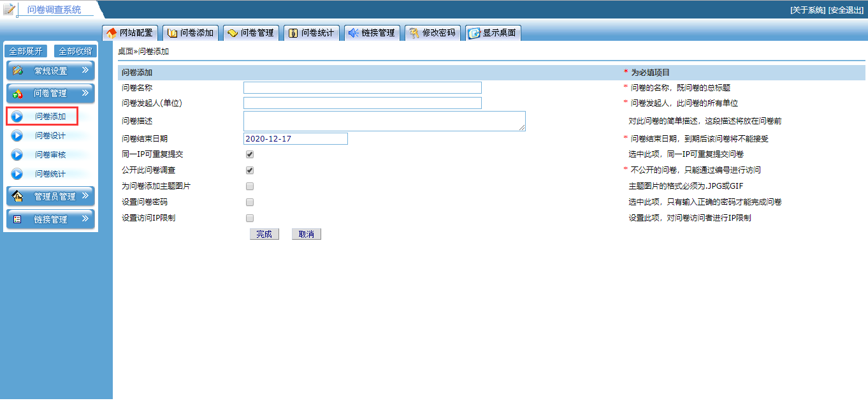Click the 问卷调查系统 title text
868x417 pixels.
tap(54, 10)
